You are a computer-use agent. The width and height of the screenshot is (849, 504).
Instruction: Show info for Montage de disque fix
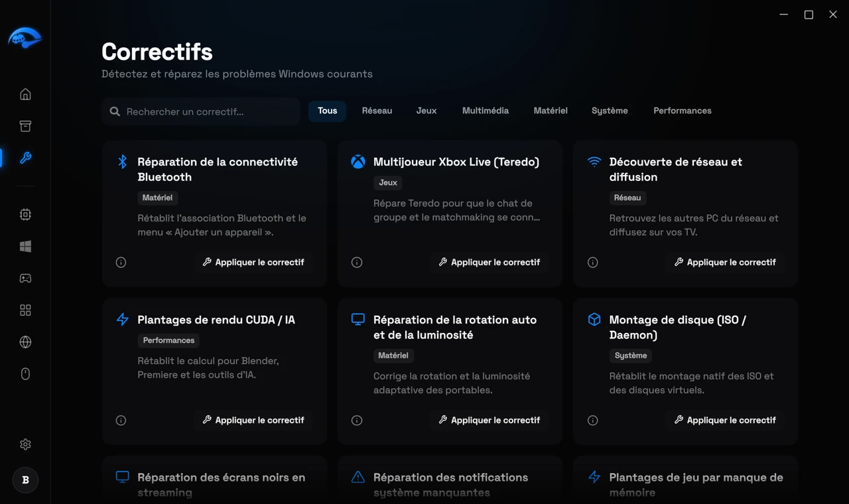(x=593, y=420)
